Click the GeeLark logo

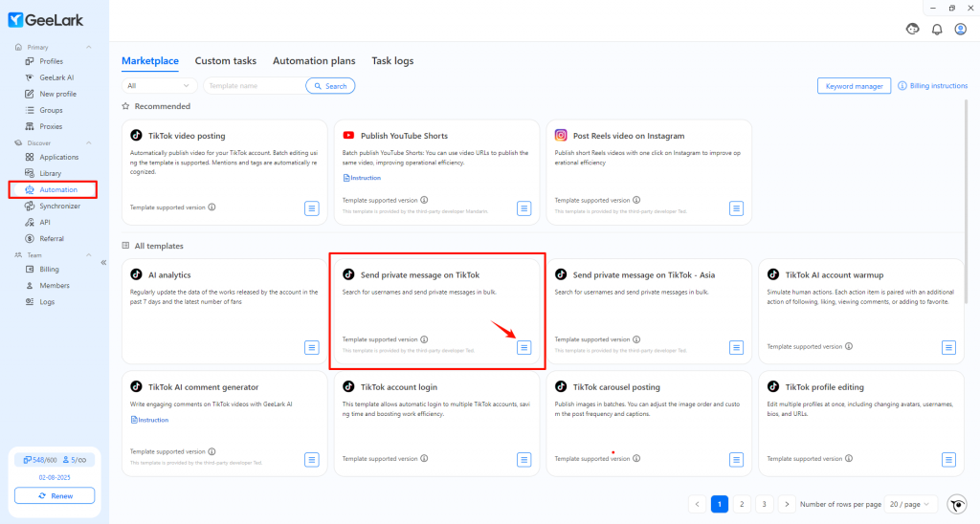(x=46, y=20)
